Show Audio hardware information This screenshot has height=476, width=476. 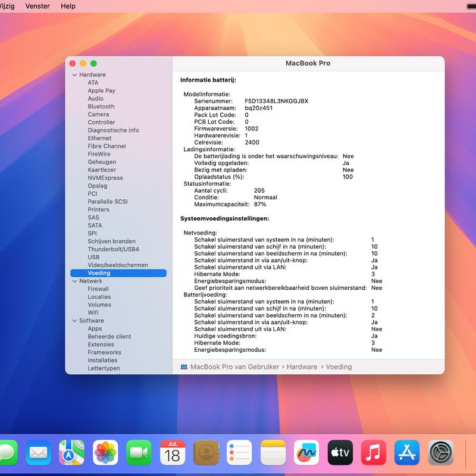click(96, 98)
